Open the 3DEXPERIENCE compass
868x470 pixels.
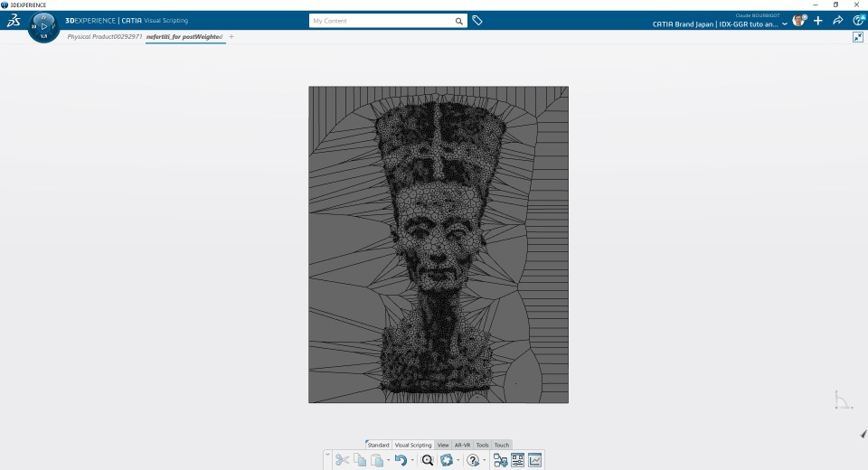point(43,26)
